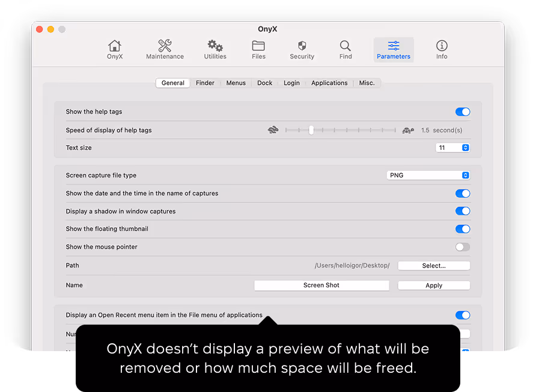Switch to the Misc. tab

coord(367,83)
